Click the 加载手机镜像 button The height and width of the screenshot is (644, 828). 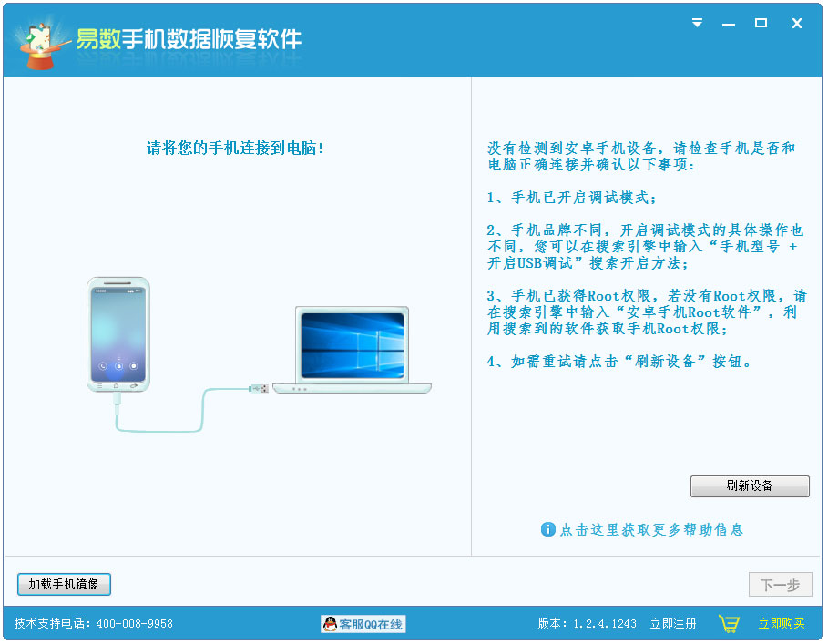click(63, 584)
